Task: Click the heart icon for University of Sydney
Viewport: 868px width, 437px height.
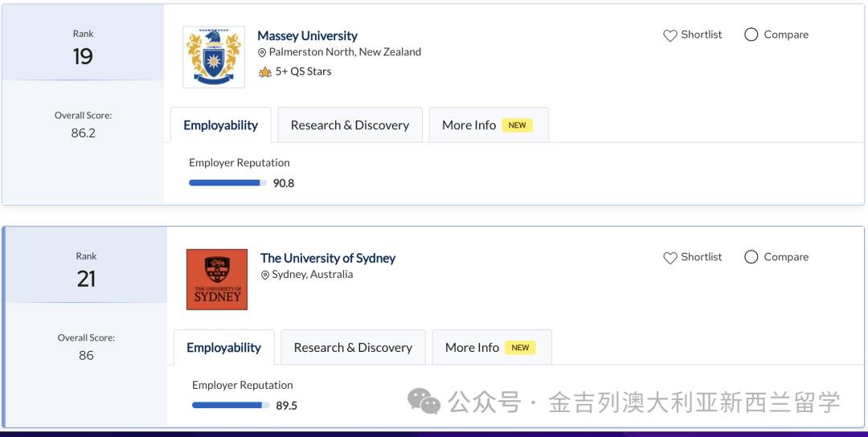Action: [669, 258]
